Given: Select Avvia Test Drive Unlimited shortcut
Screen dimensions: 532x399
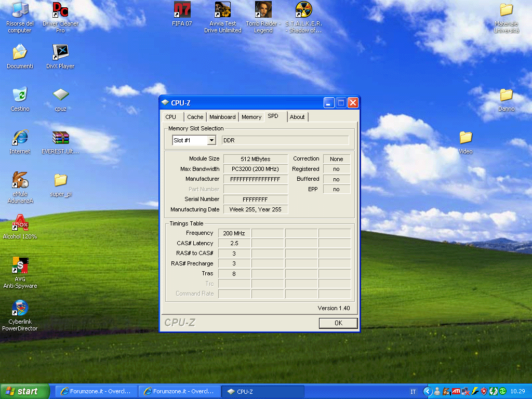Looking at the screenshot, I should pos(222,17).
